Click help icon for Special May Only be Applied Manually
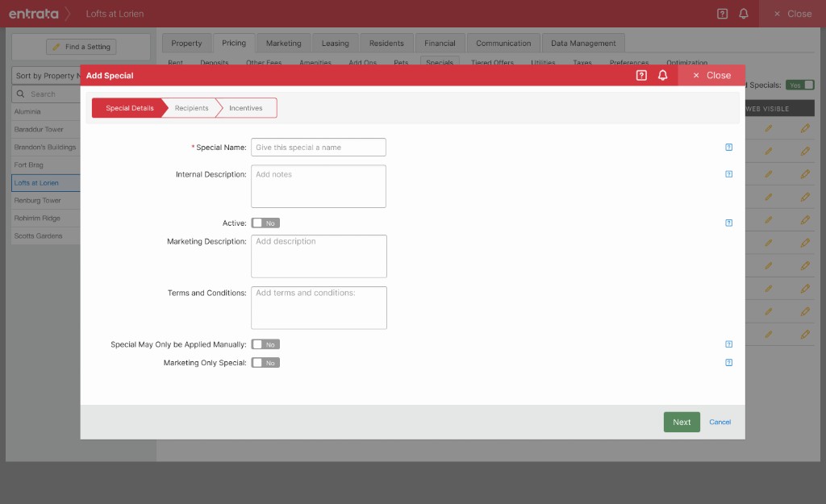This screenshot has width=826, height=504. click(728, 344)
